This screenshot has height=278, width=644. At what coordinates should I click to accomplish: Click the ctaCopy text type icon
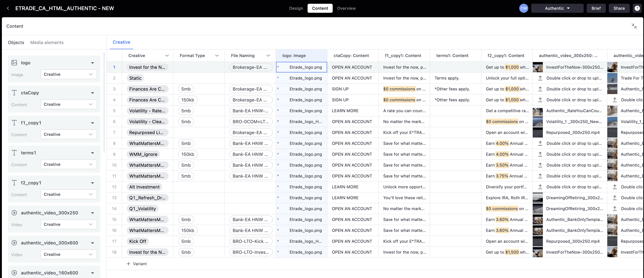pyautogui.click(x=14, y=93)
